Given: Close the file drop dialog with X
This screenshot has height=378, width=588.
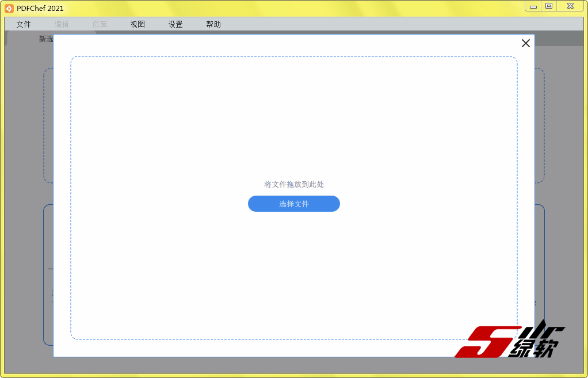Looking at the screenshot, I should coord(525,43).
